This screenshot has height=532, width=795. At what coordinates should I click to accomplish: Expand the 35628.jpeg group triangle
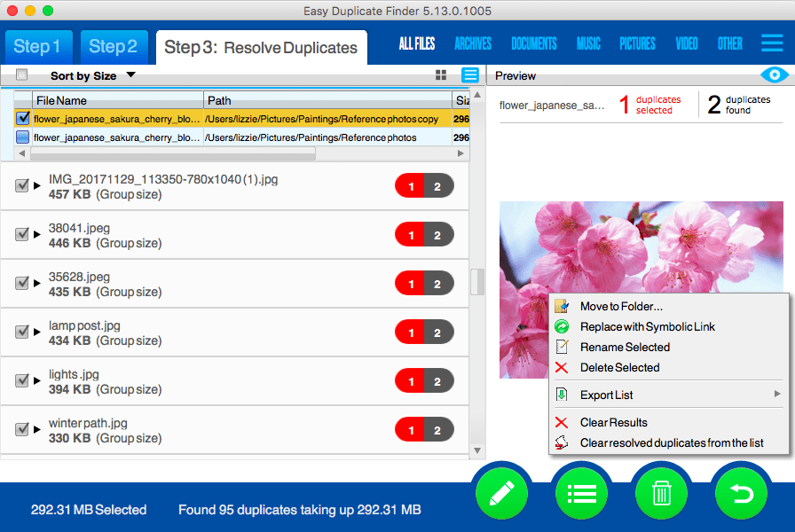point(37,283)
